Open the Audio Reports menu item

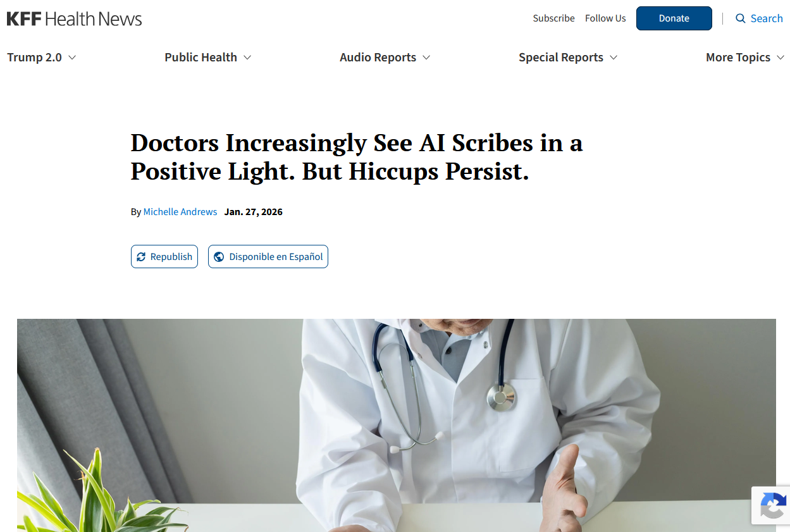[x=378, y=58]
